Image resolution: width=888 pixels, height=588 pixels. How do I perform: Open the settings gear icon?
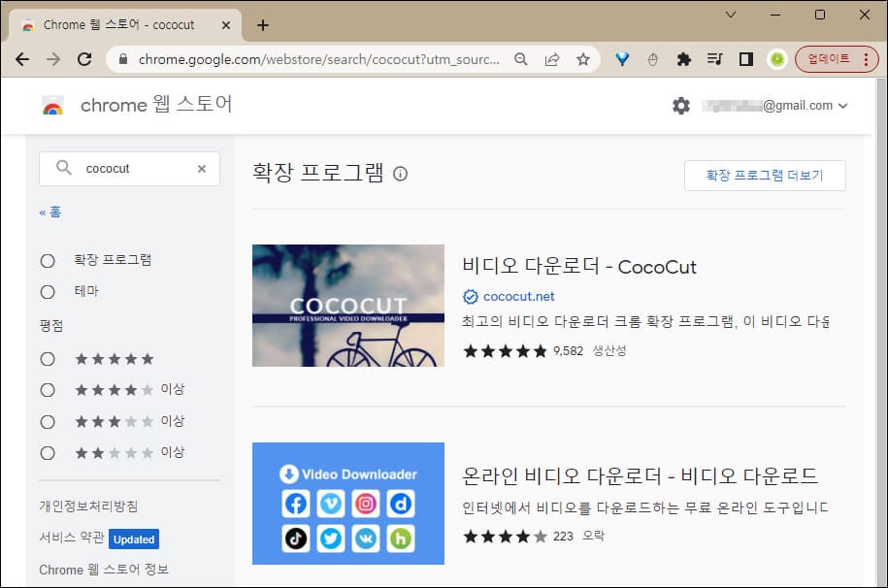point(681,105)
